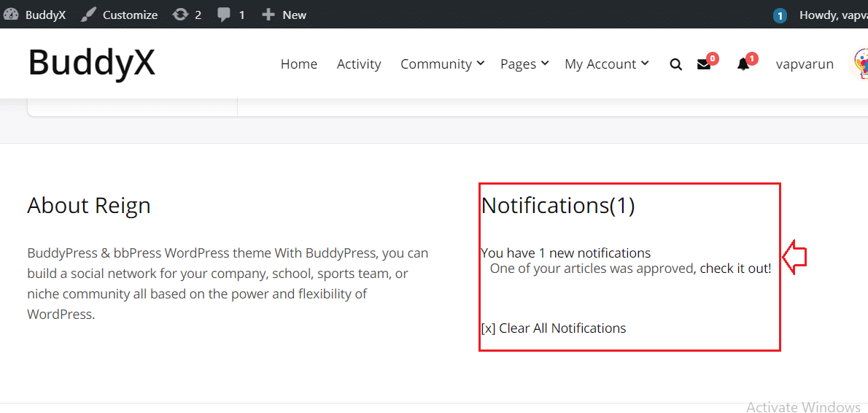Image resolution: width=868 pixels, height=413 pixels.
Task: Open the pending updates item showing 2
Action: pyautogui.click(x=187, y=15)
